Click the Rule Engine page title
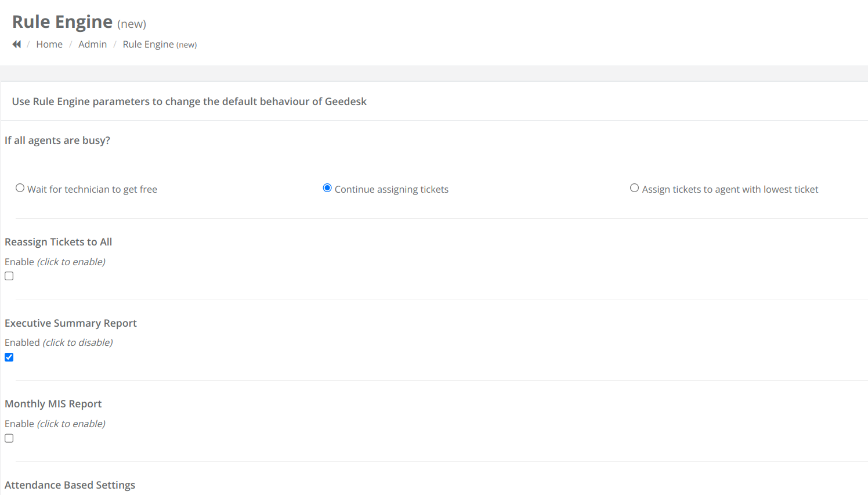This screenshot has width=868, height=495. click(62, 22)
